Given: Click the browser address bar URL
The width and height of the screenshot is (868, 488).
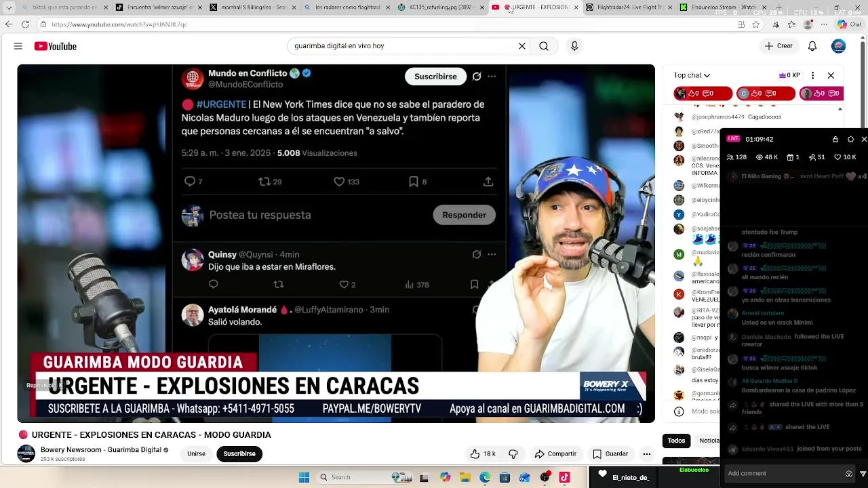Looking at the screenshot, I should (119, 24).
